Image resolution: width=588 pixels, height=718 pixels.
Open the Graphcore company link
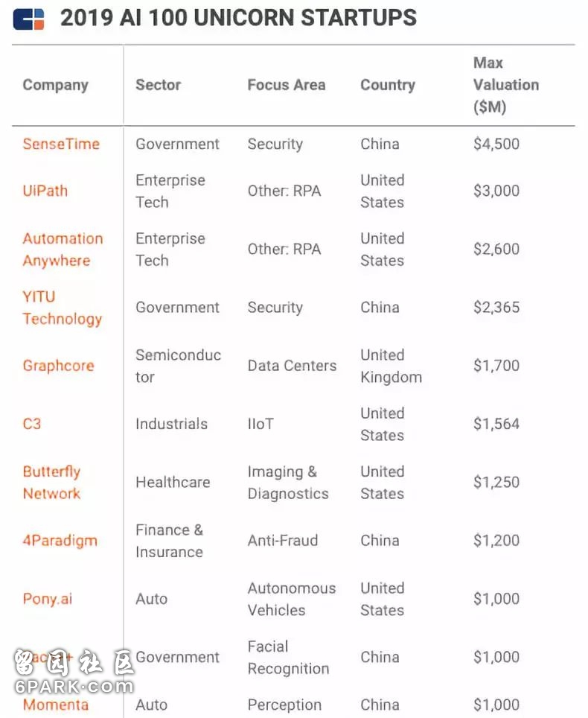59,366
